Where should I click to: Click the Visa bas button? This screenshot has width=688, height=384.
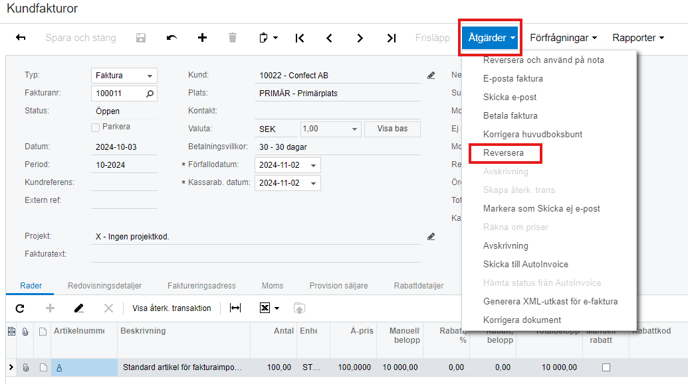point(392,129)
